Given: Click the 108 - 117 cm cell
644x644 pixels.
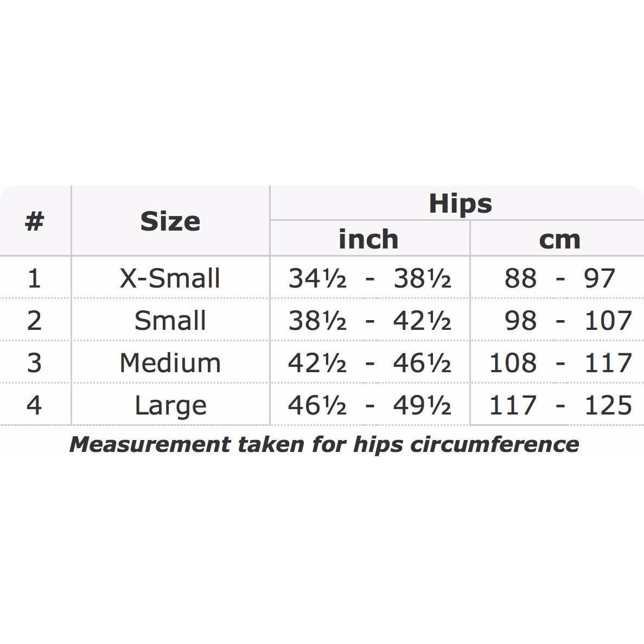Looking at the screenshot, I should tap(559, 362).
